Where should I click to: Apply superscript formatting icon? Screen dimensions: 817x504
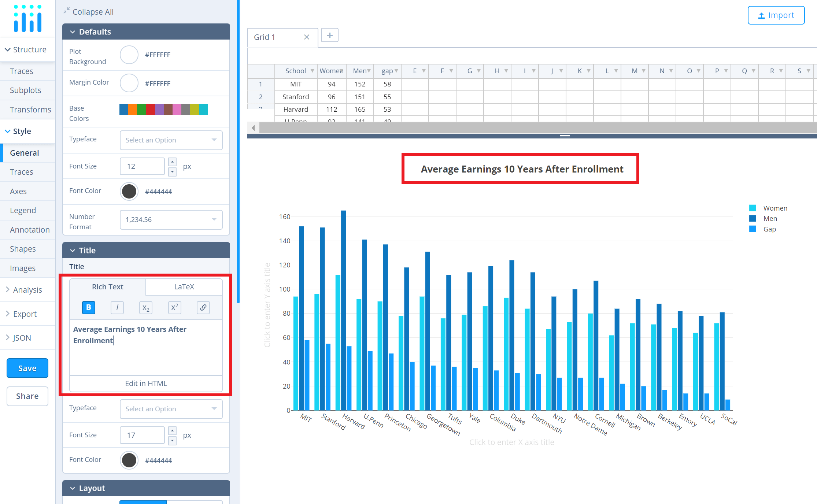click(x=174, y=307)
